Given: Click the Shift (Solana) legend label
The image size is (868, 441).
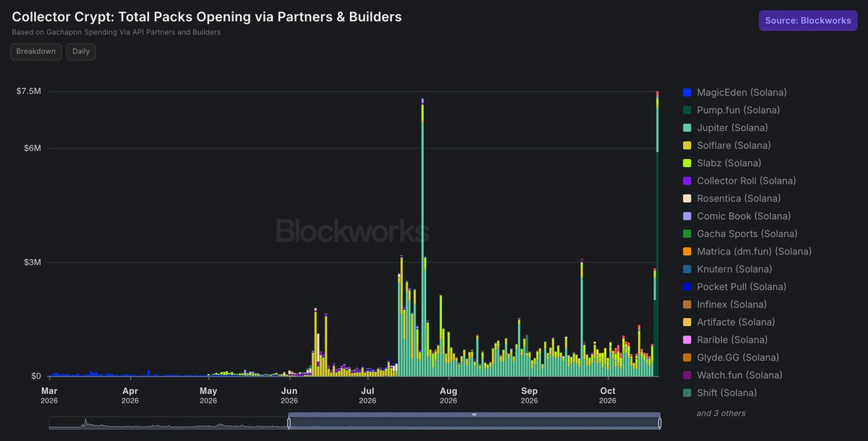Looking at the screenshot, I should point(727,393).
